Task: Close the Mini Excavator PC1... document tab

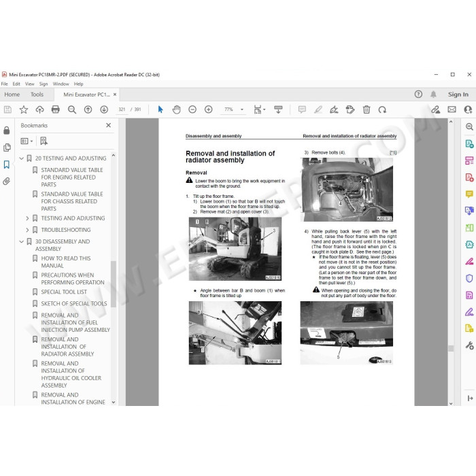Action: point(115,95)
